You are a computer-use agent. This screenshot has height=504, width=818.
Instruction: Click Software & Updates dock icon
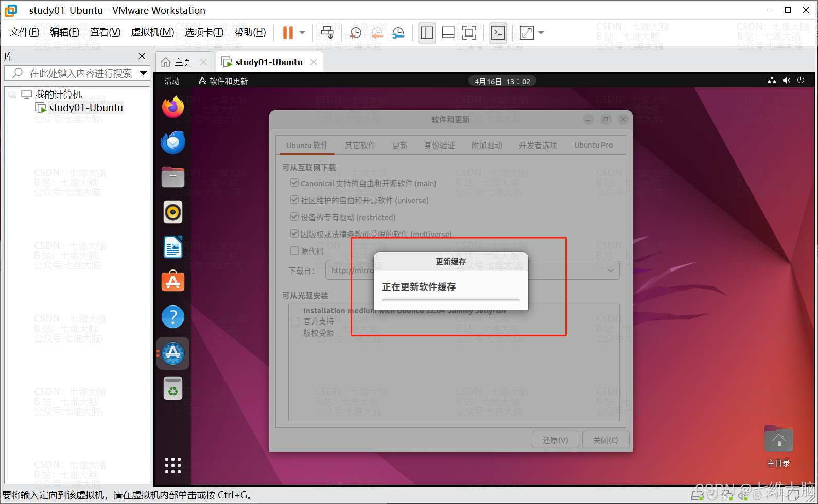tap(173, 353)
